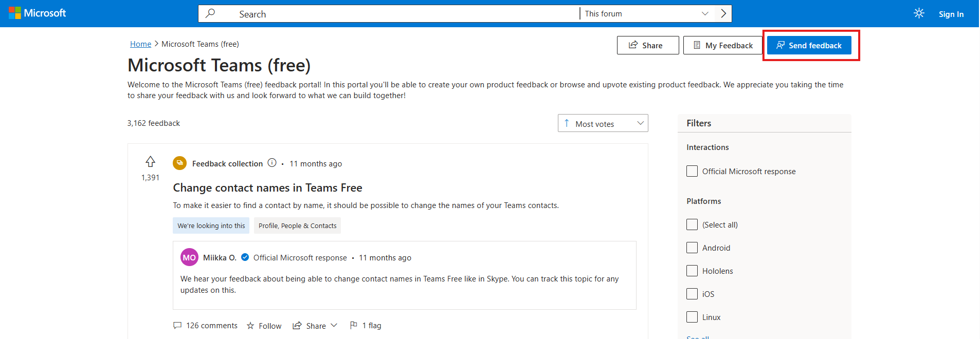Image resolution: width=980 pixels, height=339 pixels.
Task: Enable the Android platform filter
Action: coord(692,248)
